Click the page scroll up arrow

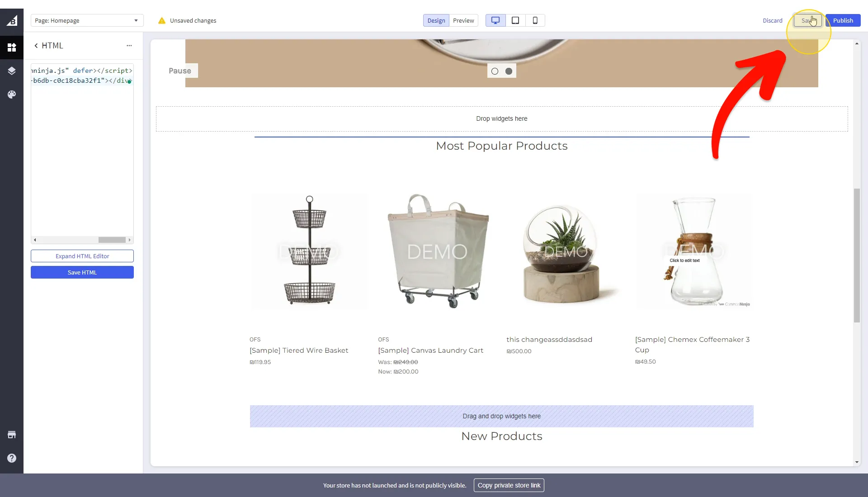pos(857,43)
